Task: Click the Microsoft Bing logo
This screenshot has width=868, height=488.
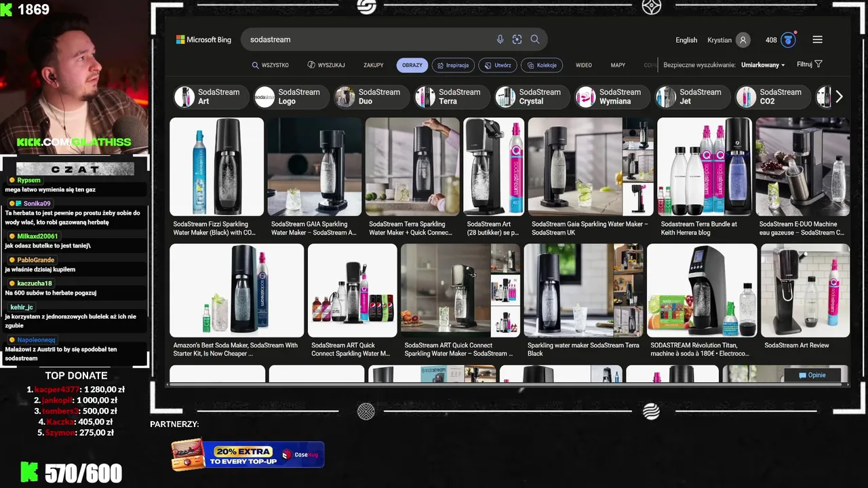Action: click(203, 39)
